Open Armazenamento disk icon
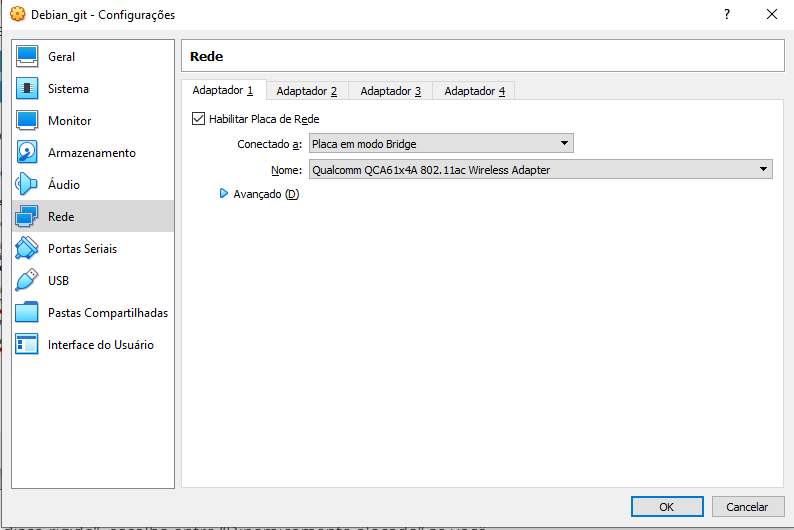Screen dimensions: 794x530 (x=27, y=152)
